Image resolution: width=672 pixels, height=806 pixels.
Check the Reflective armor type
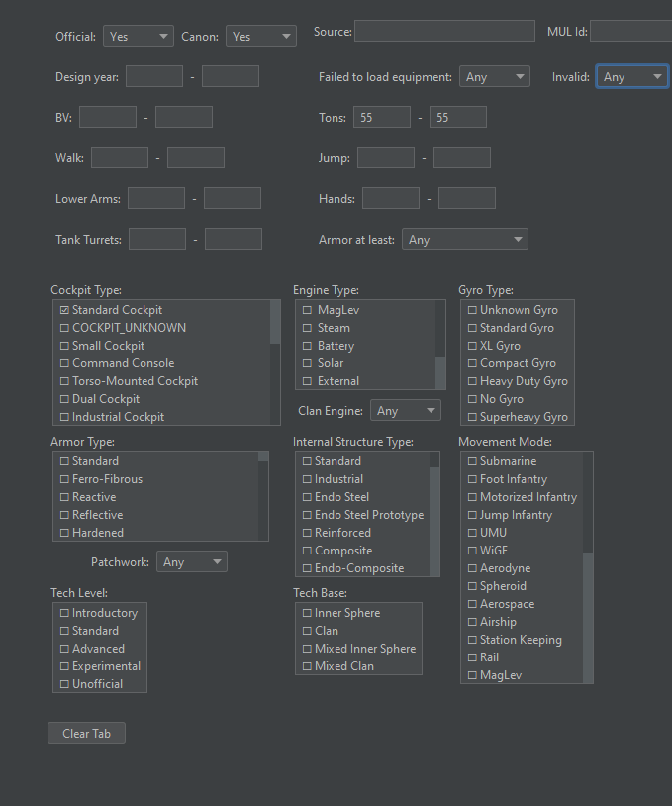(64, 515)
